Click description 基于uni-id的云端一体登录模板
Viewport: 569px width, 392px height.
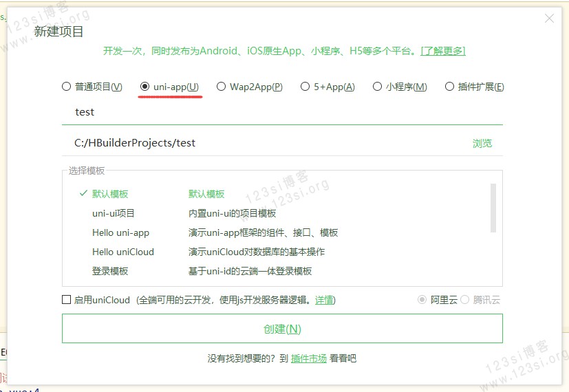(x=250, y=271)
